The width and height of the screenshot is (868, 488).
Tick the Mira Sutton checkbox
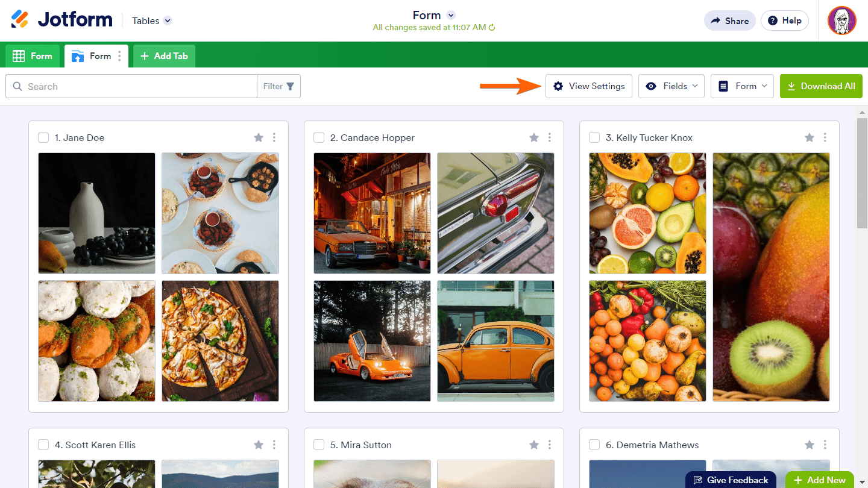[x=319, y=445]
